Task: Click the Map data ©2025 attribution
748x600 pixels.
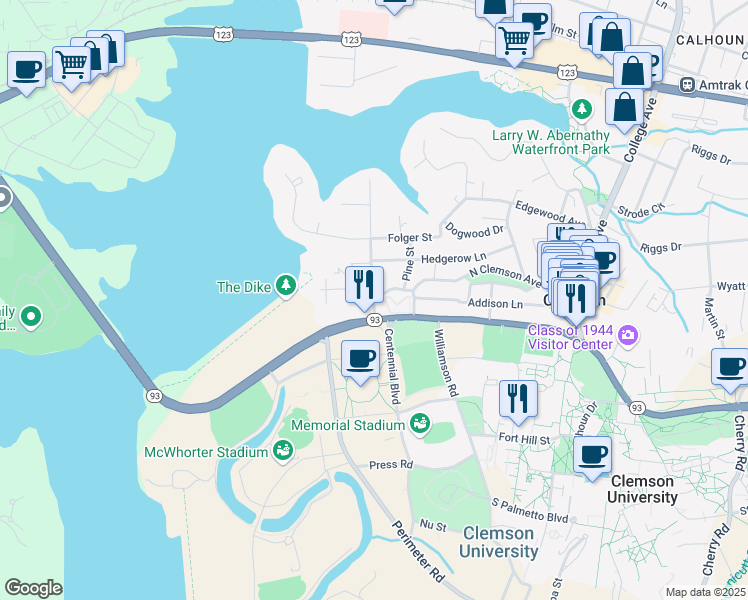Action: [705, 592]
